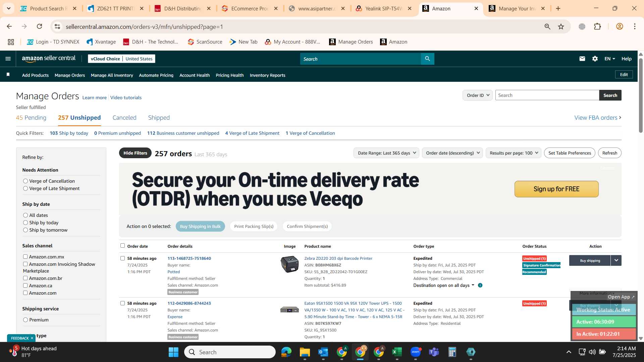Open Automate Pricing in the nav bar
Screen dimensions: 644x362
(x=156, y=75)
